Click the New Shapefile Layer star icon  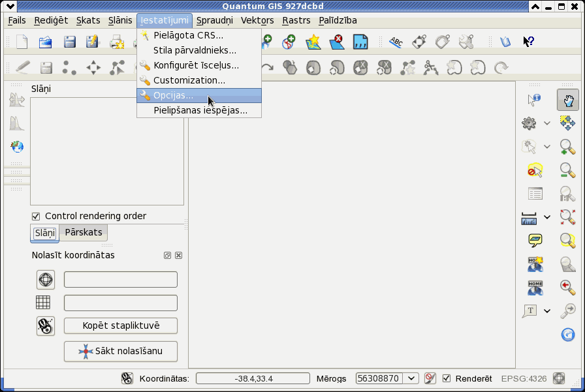[313, 42]
